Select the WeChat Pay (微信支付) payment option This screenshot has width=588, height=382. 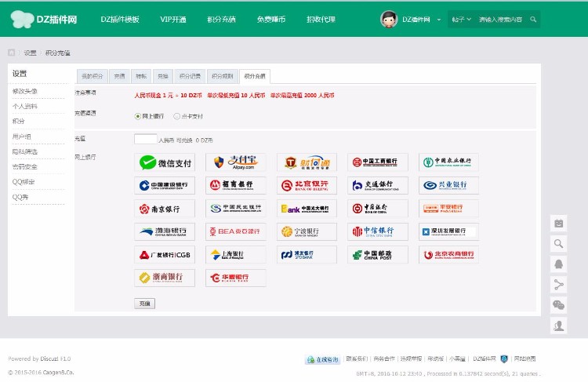coord(165,162)
